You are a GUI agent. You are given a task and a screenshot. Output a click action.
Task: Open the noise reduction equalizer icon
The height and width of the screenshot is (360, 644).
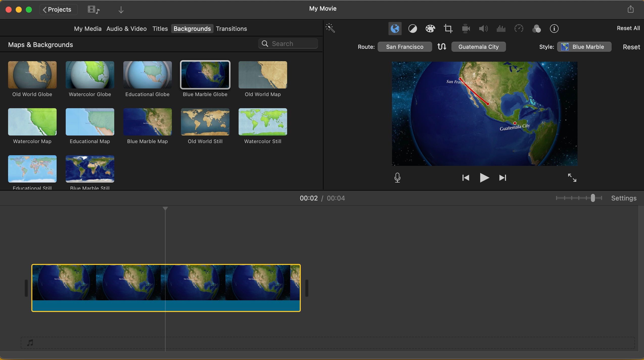[501, 29]
